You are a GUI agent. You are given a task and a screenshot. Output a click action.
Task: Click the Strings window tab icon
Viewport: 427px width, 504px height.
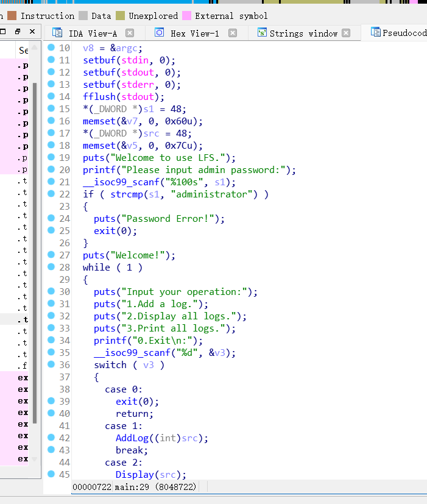point(262,32)
